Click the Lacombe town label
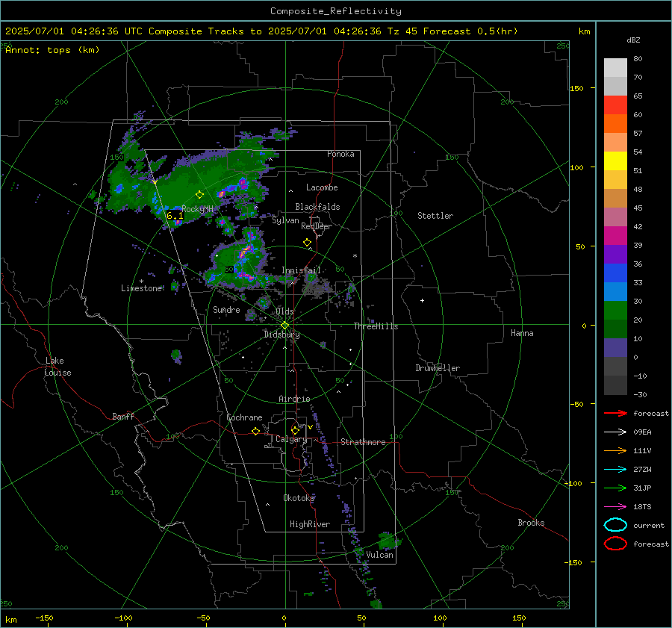 click(322, 187)
